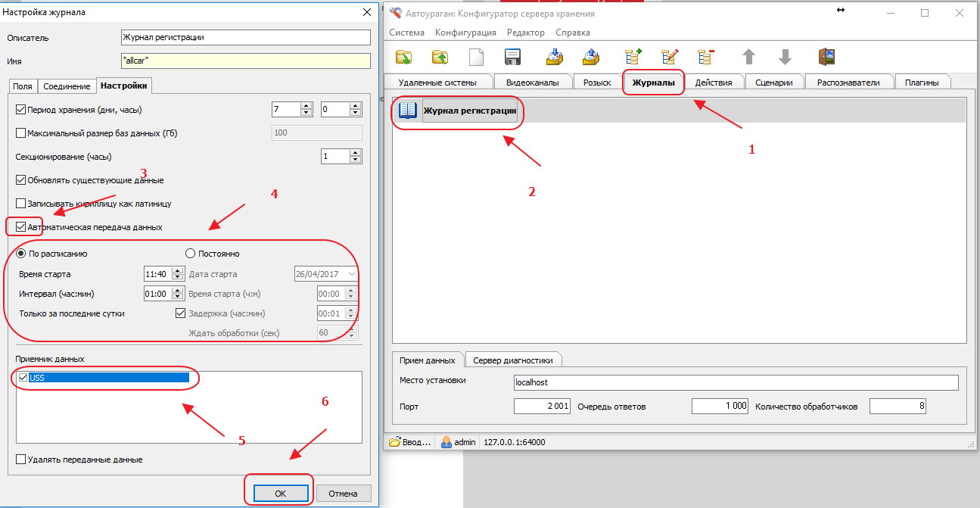Click the Место установки localhost field
Image resolution: width=980 pixels, height=508 pixels.
pyautogui.click(x=736, y=382)
